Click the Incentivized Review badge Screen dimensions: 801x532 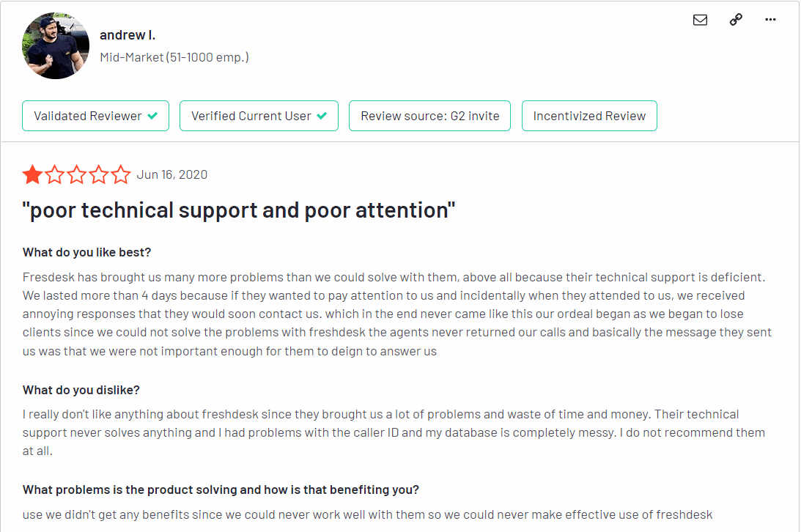[x=589, y=116]
